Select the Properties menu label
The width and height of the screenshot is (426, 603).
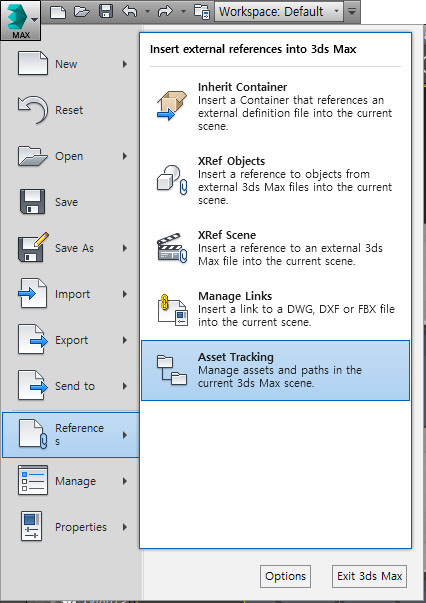coord(81,527)
